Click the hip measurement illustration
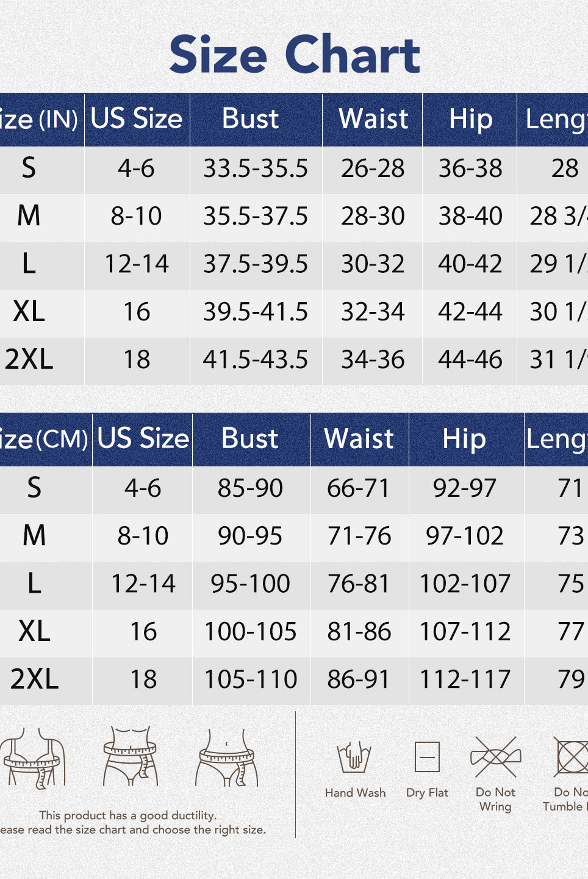Screen dimensions: 588x879 point(227,758)
